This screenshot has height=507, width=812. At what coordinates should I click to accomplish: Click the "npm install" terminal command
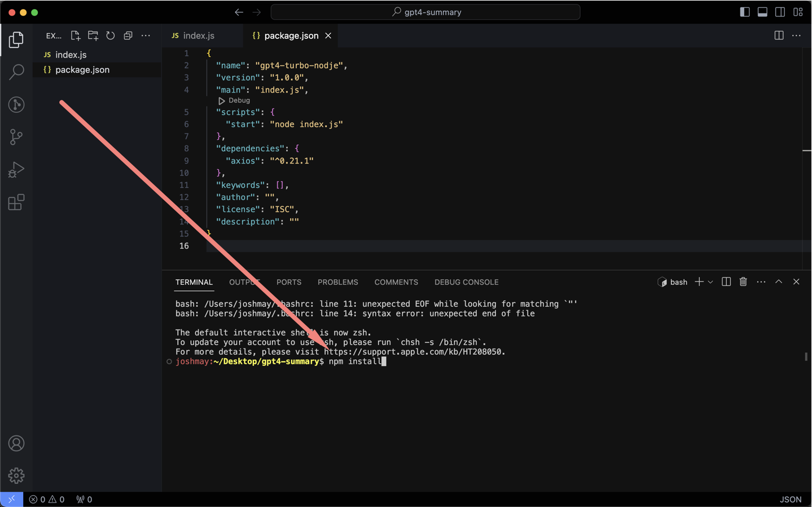pos(355,361)
